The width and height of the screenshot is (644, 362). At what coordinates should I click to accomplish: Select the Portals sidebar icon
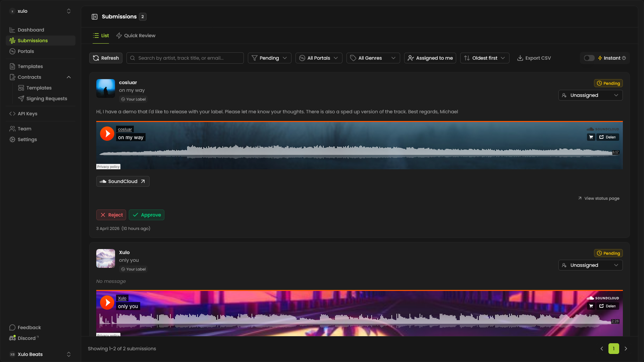pyautogui.click(x=12, y=51)
